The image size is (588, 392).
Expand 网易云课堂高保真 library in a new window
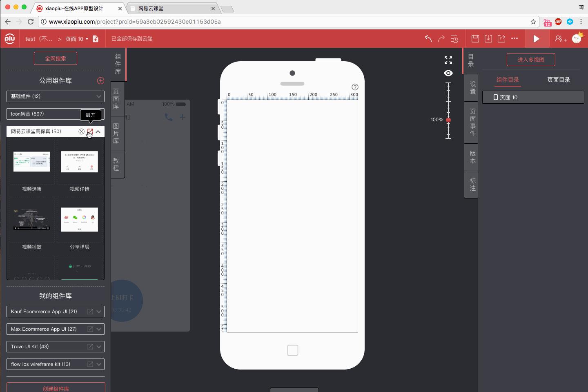pos(90,131)
